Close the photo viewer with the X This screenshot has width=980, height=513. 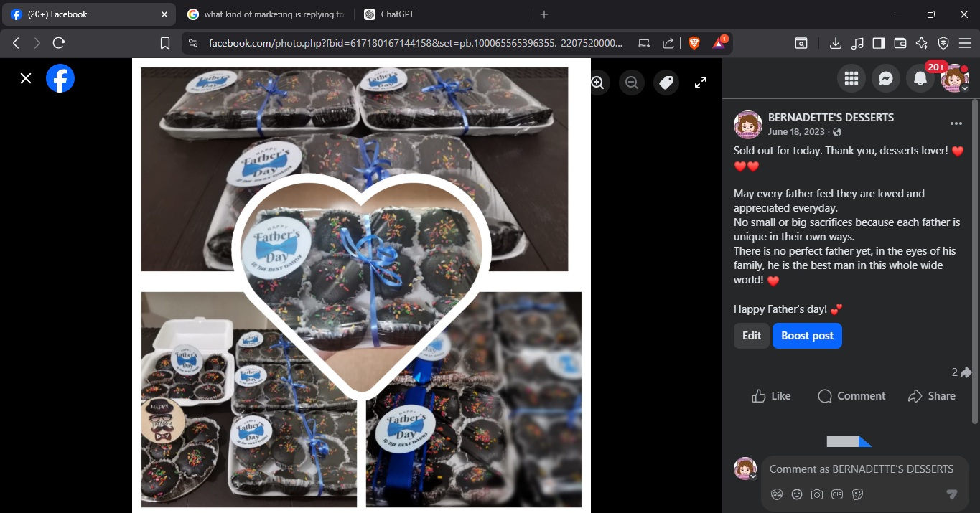click(26, 78)
